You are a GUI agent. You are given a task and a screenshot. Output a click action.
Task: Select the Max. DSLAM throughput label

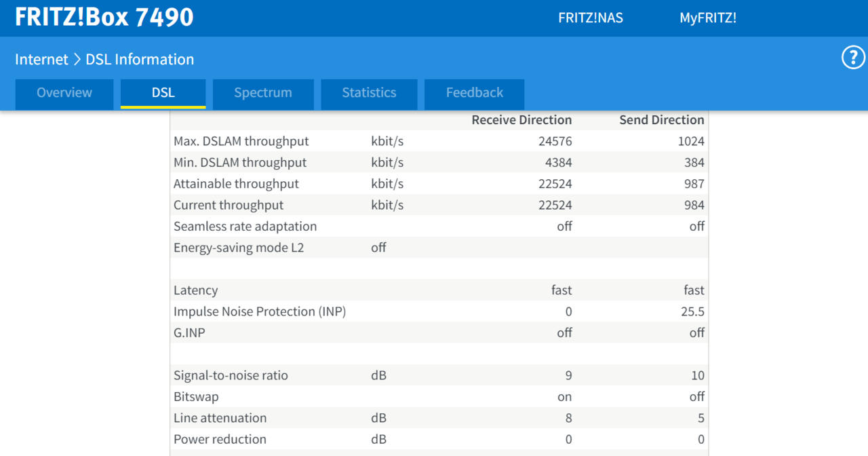coord(241,141)
